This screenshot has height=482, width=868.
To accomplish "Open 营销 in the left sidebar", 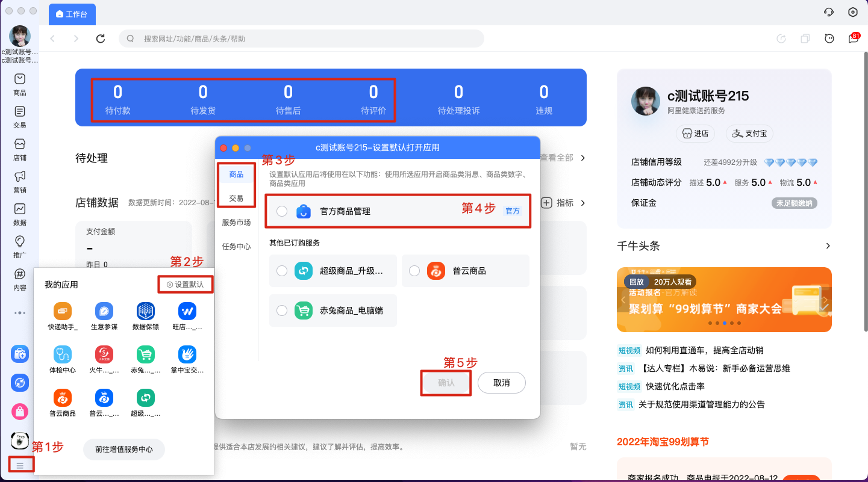I will pos(20,182).
